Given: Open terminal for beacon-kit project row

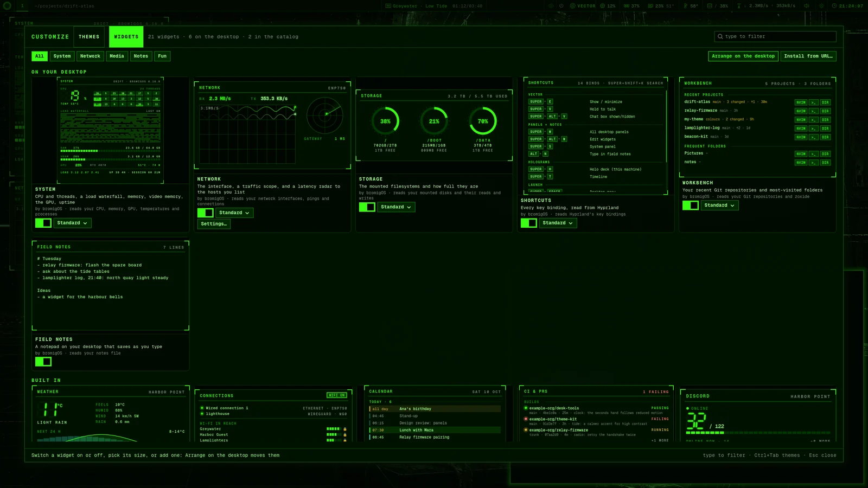Looking at the screenshot, I should 813,137.
